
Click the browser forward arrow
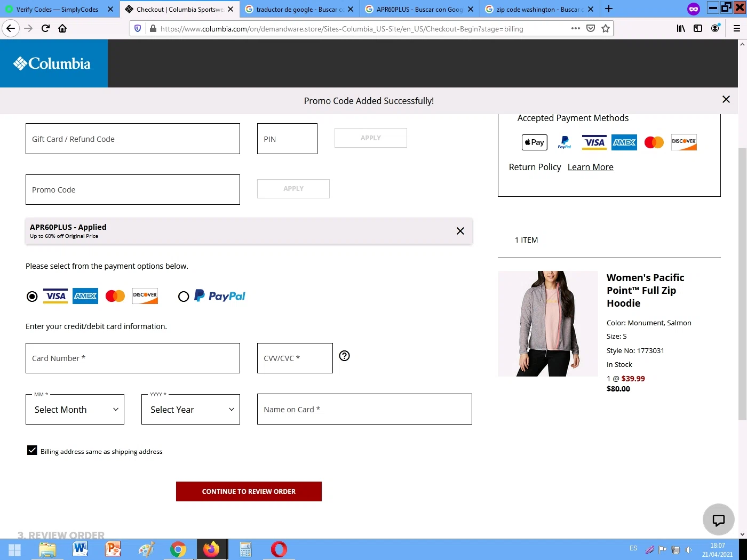(x=28, y=28)
